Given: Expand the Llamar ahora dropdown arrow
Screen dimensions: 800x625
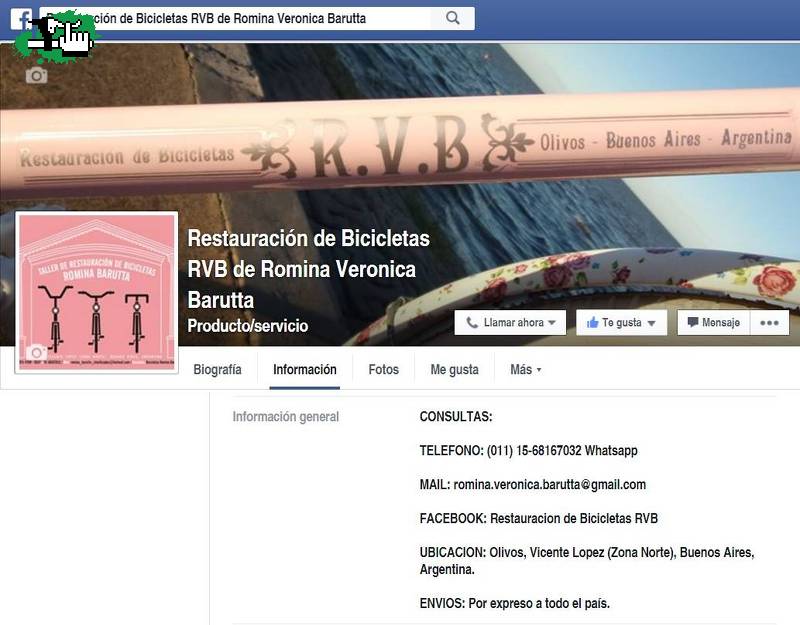Looking at the screenshot, I should (552, 323).
